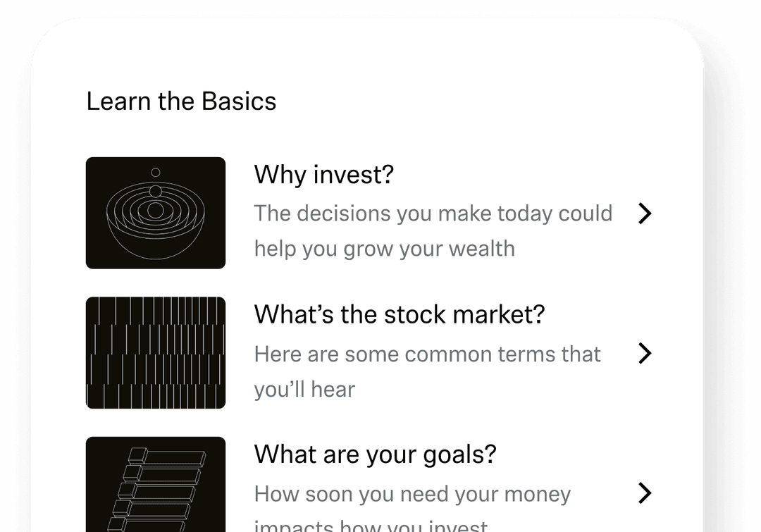761x532 pixels.
Task: Click the innermost ring of the bowl graphic
Action: (156, 210)
